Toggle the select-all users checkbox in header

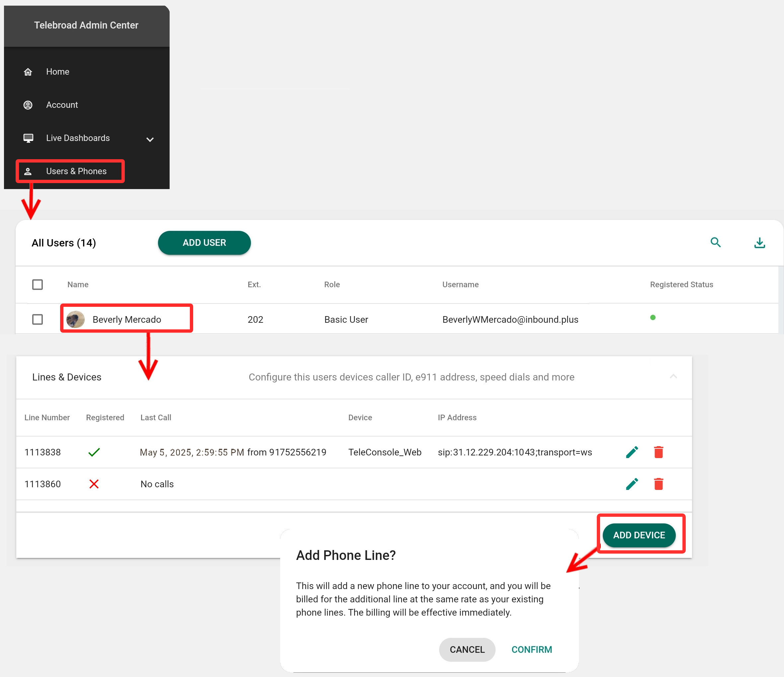[x=38, y=284]
